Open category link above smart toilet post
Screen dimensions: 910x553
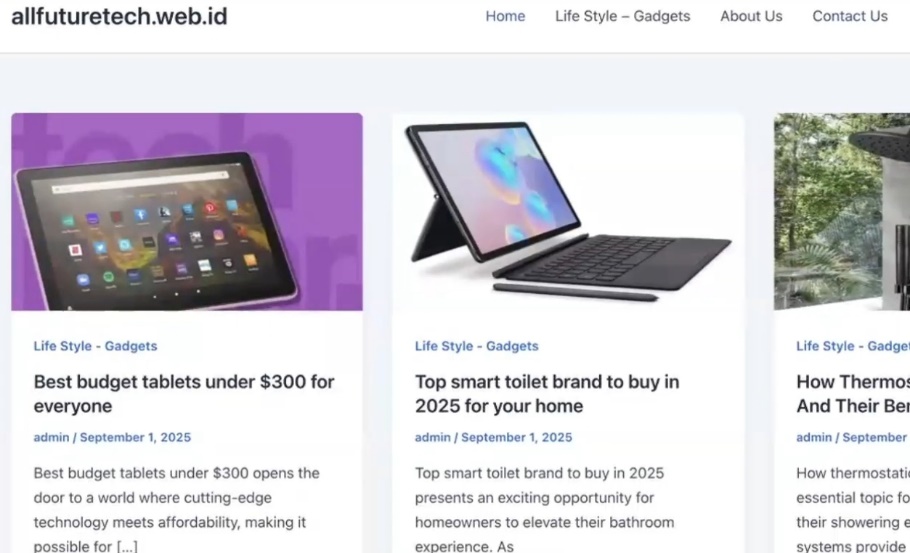coord(476,346)
